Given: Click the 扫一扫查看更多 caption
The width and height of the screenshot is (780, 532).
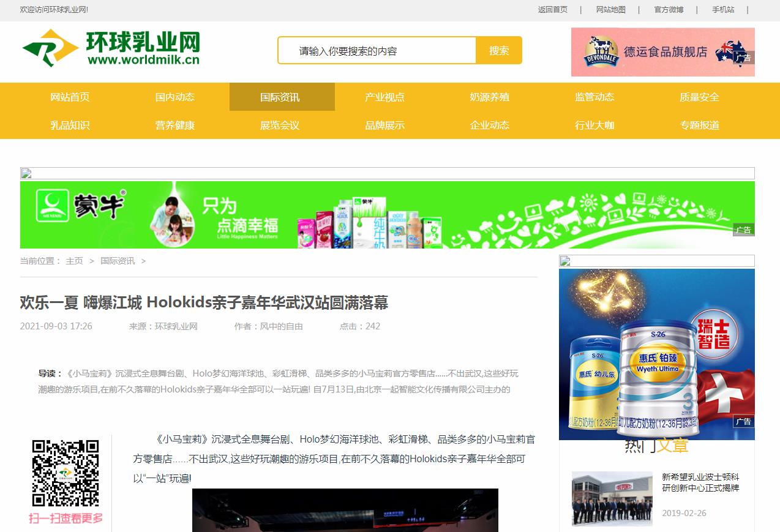Looking at the screenshot, I should pos(66,519).
